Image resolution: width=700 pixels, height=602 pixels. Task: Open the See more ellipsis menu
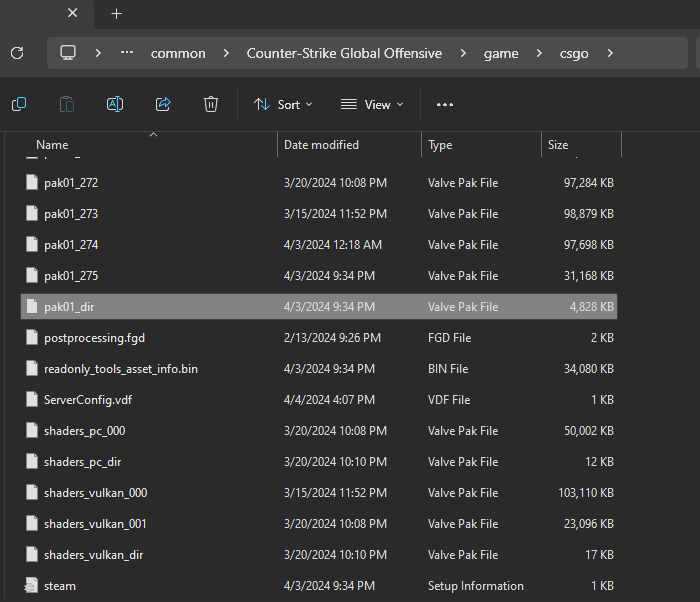click(x=445, y=104)
